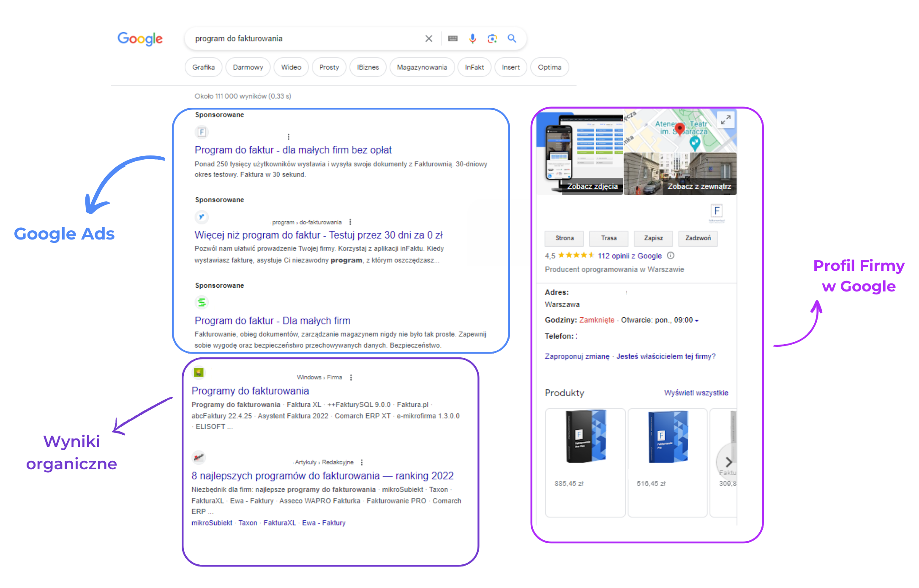Click green favicon of third sponsored result
Image resolution: width=919 pixels, height=588 pixels.
pyautogui.click(x=202, y=302)
